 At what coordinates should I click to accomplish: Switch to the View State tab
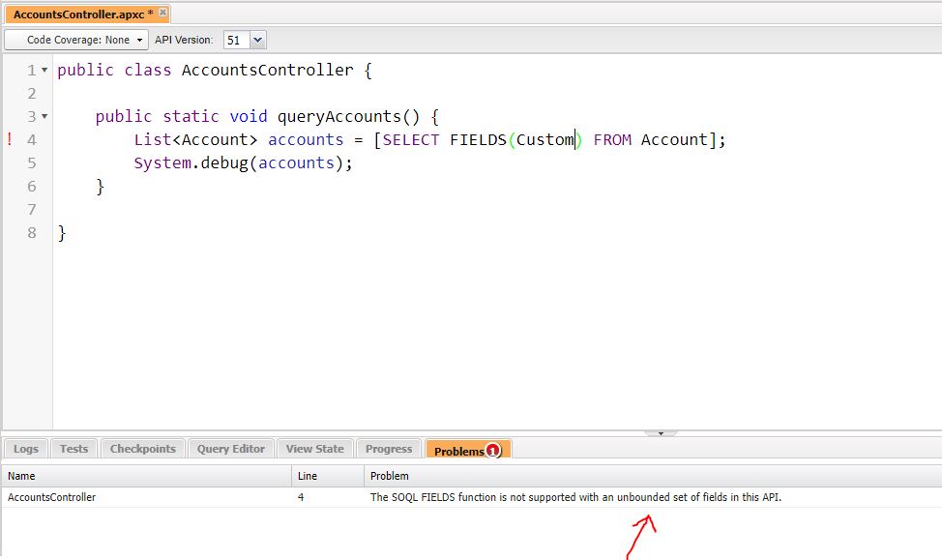(x=314, y=448)
